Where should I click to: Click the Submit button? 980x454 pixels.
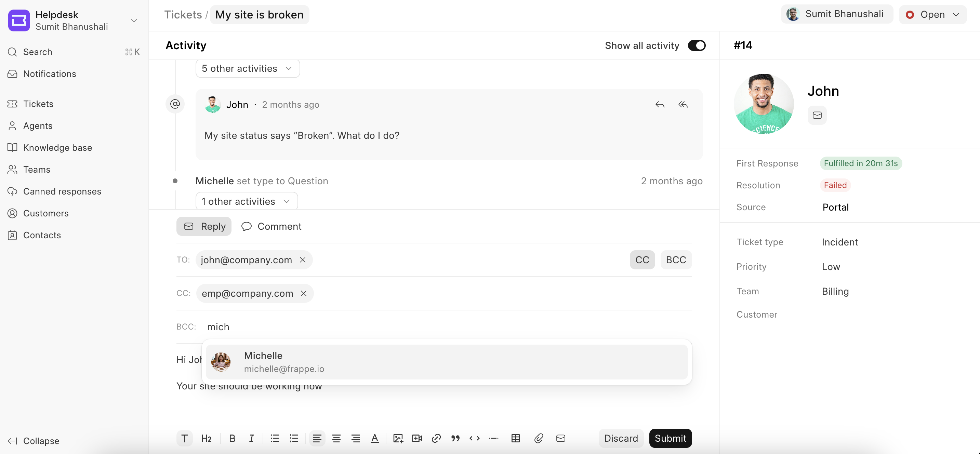[671, 438]
